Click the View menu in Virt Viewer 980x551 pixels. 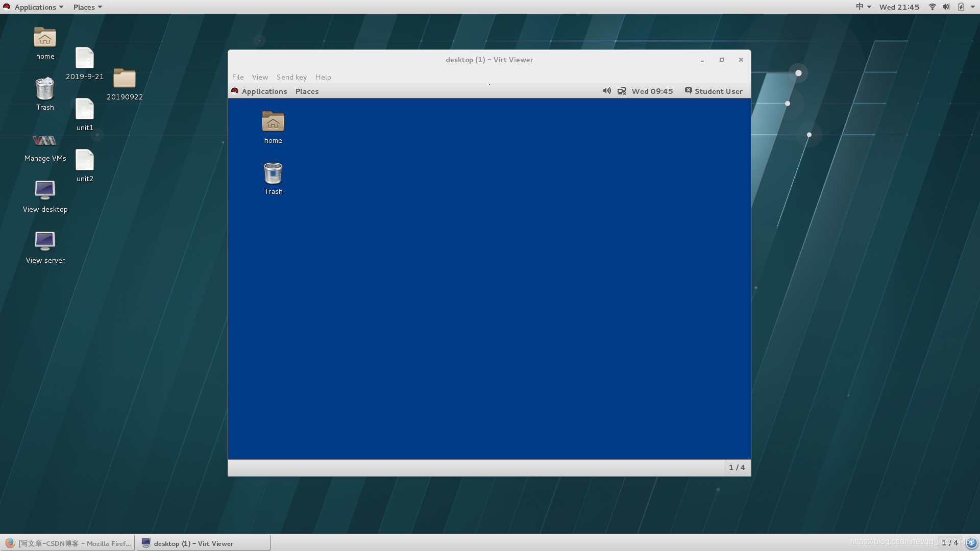coord(260,77)
